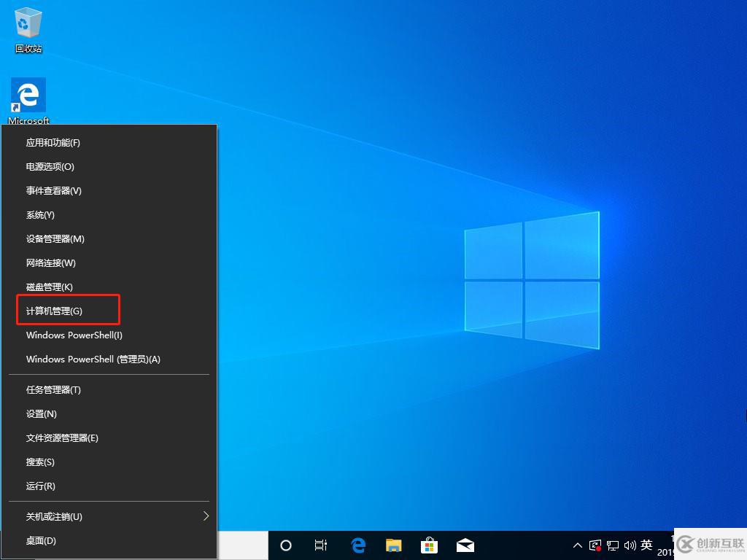Click the security tray icon with red dot
Viewport: 747px width, 560px height.
(x=595, y=545)
